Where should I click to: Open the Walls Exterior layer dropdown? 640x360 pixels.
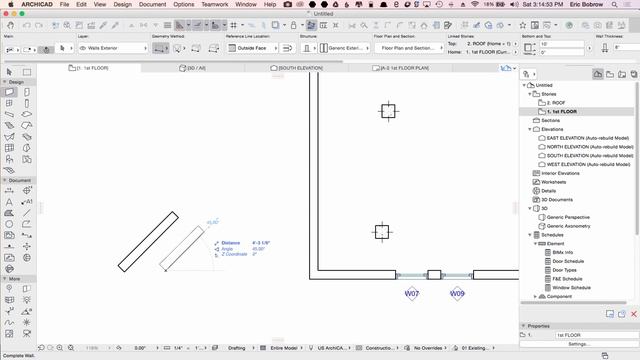click(113, 48)
